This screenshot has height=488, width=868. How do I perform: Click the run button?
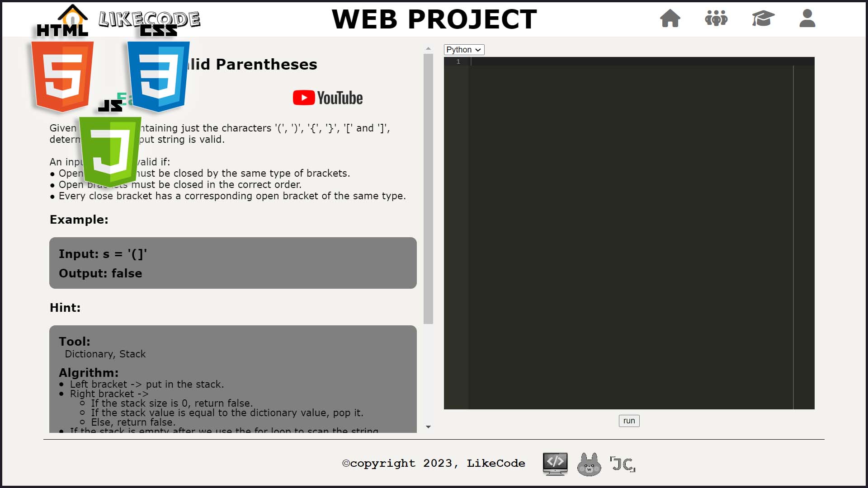(629, 421)
